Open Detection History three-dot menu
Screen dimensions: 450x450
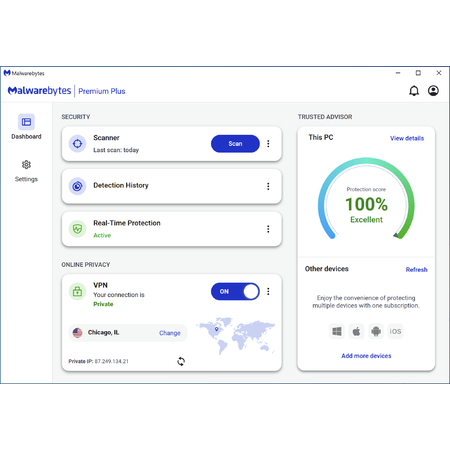point(268,186)
